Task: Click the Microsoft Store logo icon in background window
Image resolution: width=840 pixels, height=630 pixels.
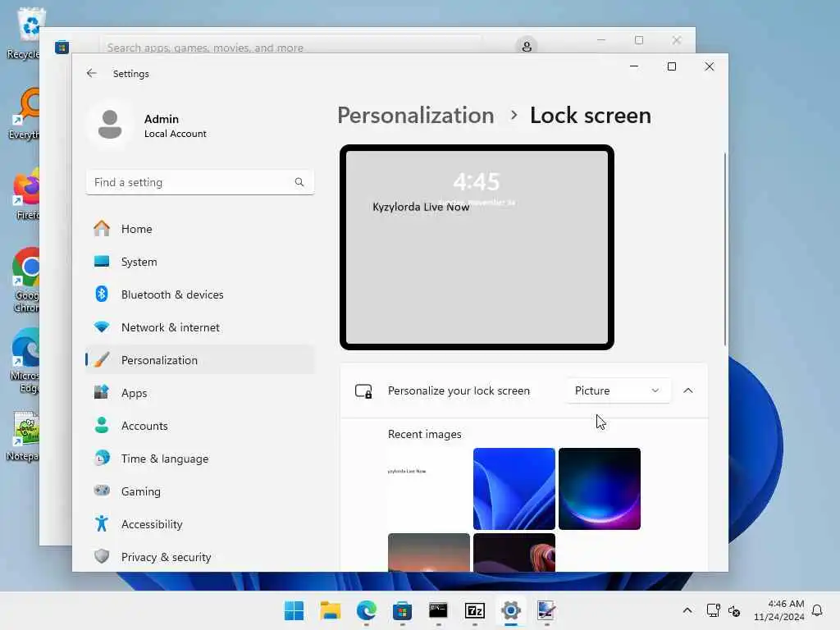Action: pos(62,47)
